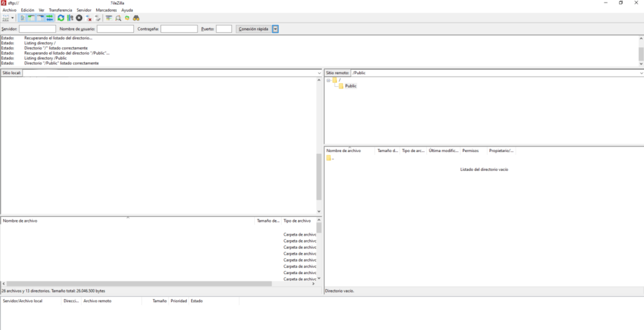Viewport: 644px width, 330px height.
Task: Cancel current operation with stop icon
Action: click(x=79, y=18)
